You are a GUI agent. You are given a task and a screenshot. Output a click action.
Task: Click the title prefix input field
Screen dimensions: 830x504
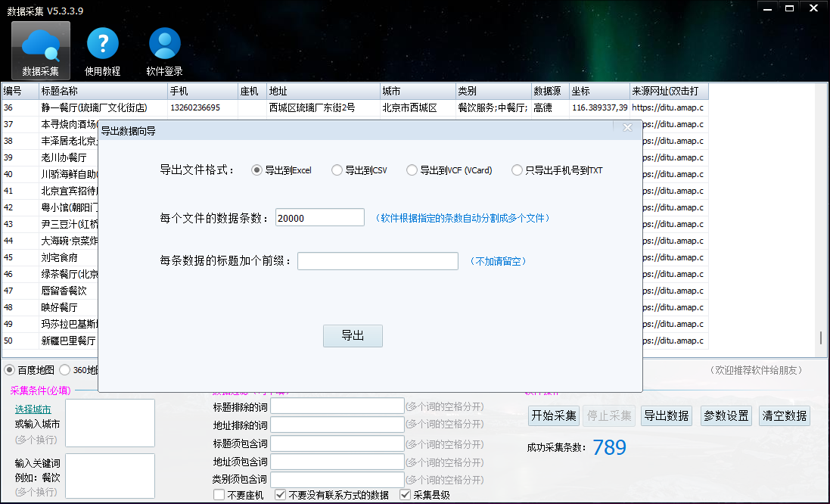point(378,261)
